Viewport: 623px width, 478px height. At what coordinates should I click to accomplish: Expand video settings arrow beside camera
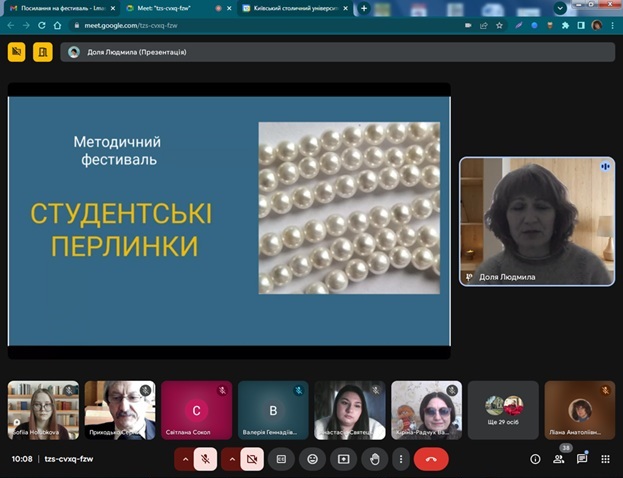coord(232,459)
